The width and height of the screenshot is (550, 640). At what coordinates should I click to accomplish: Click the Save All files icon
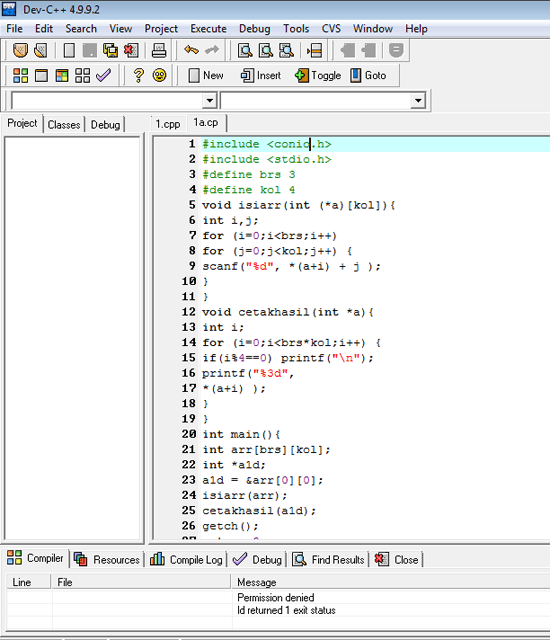110,51
